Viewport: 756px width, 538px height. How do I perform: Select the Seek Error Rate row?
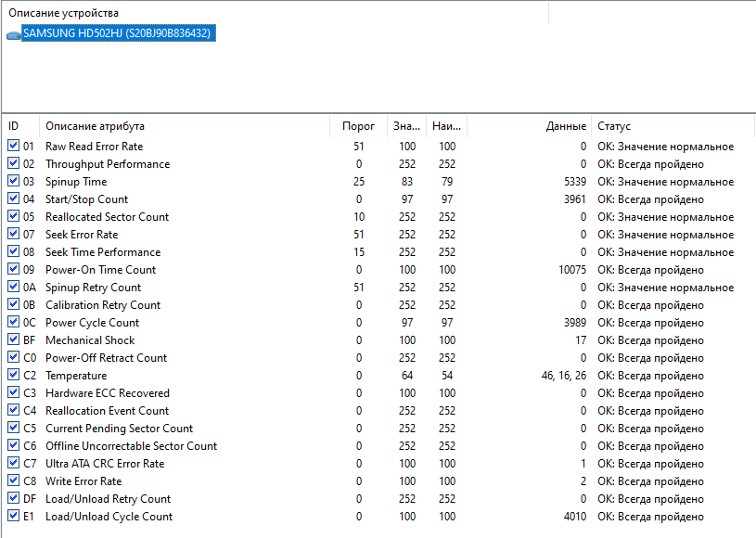click(x=82, y=235)
